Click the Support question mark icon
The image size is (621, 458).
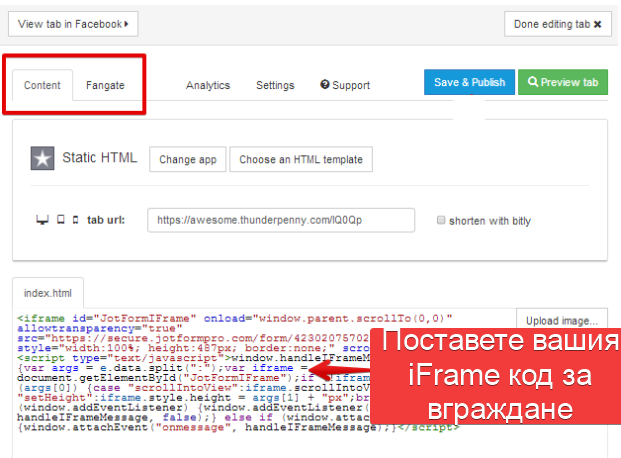tap(325, 85)
